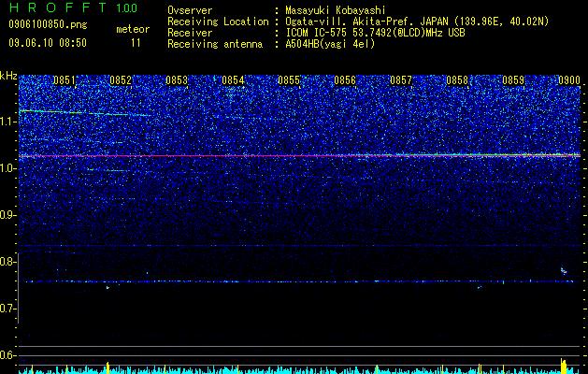Image resolution: width=588 pixels, height=374 pixels.
Task: Click the kHz axis unit label
Action: click(8, 76)
